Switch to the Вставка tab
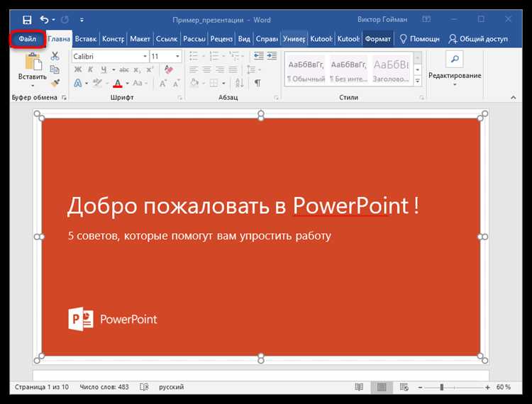 [86, 39]
